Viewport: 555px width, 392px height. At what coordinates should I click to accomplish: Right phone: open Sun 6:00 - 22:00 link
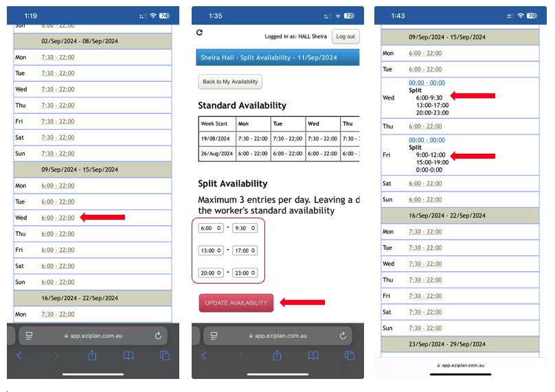click(x=425, y=200)
